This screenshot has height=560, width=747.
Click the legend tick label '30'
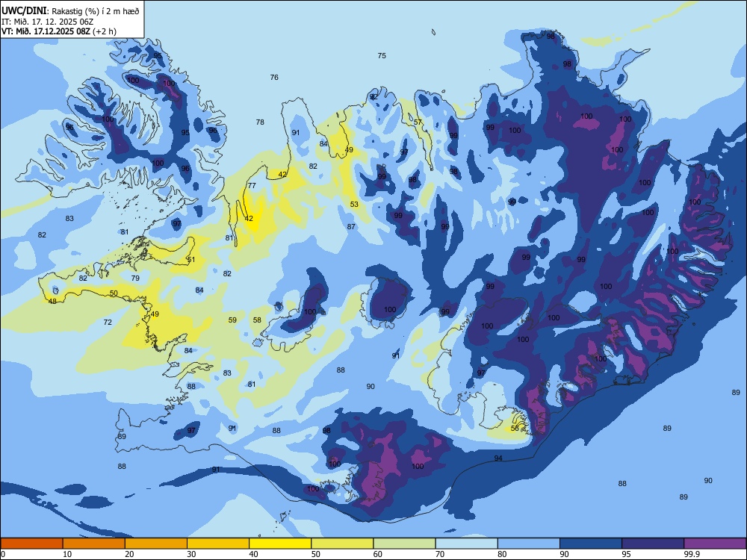point(191,554)
